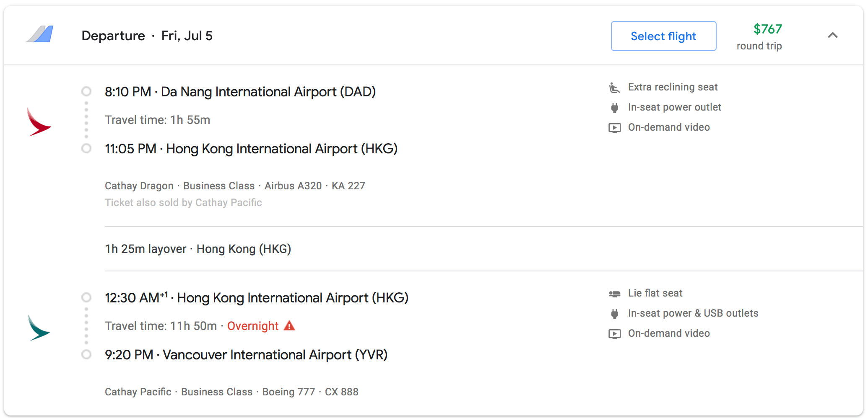Click the CX 888 on-demand video icon
Image resolution: width=868 pixels, height=418 pixels.
point(614,334)
